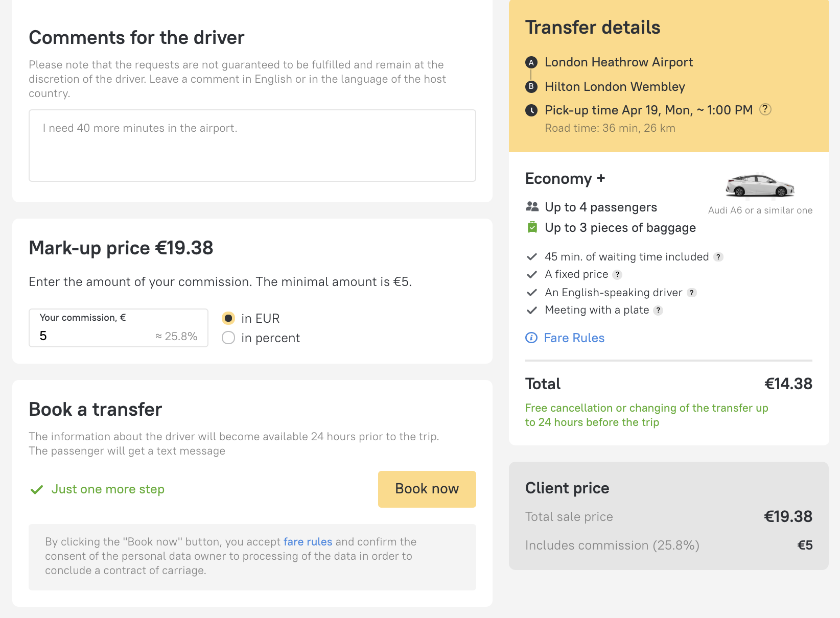Click the Your commission input field
This screenshot has width=840, height=618.
119,328
